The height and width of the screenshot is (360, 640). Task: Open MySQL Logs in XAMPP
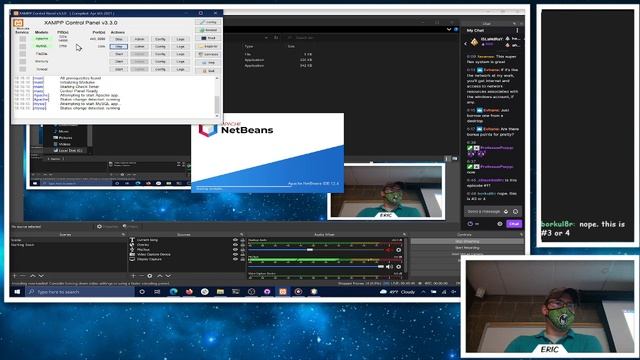[180, 47]
